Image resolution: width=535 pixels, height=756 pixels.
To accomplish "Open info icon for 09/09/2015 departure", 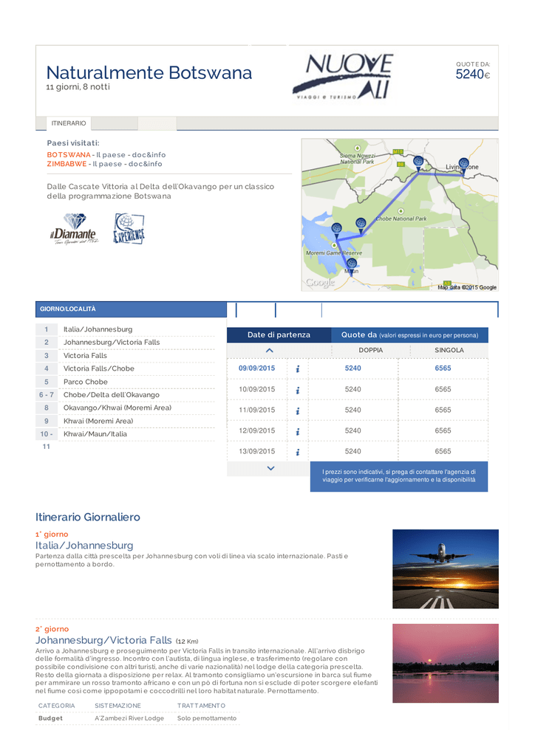I will 298,369.
